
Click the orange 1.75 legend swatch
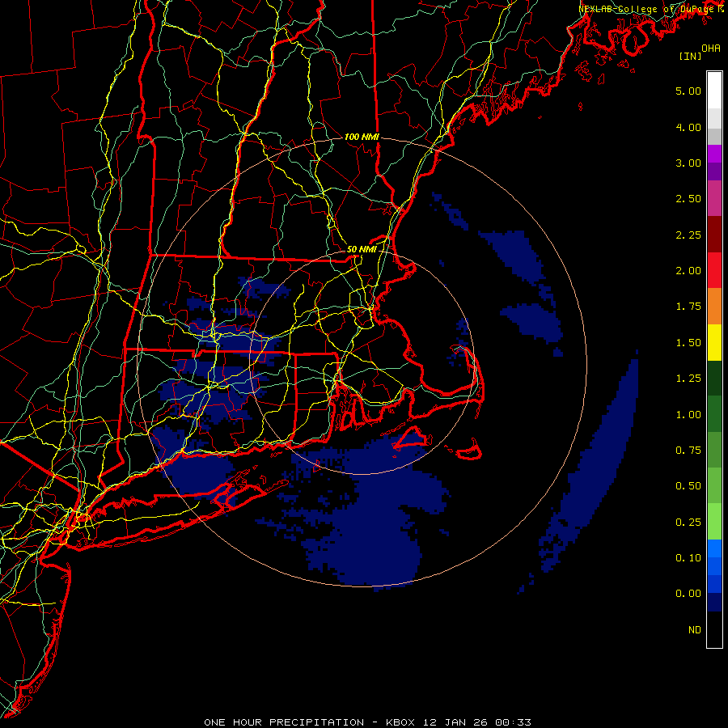pos(714,307)
